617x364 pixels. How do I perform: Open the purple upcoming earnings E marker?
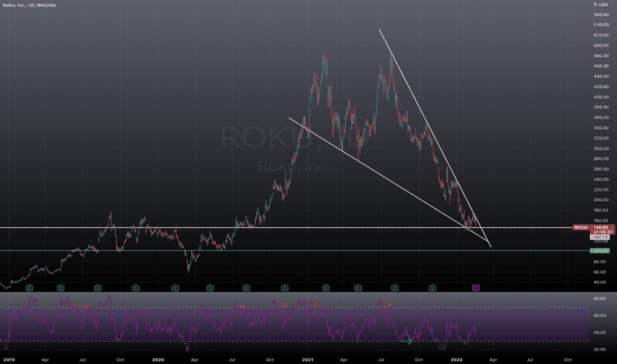pyautogui.click(x=476, y=288)
